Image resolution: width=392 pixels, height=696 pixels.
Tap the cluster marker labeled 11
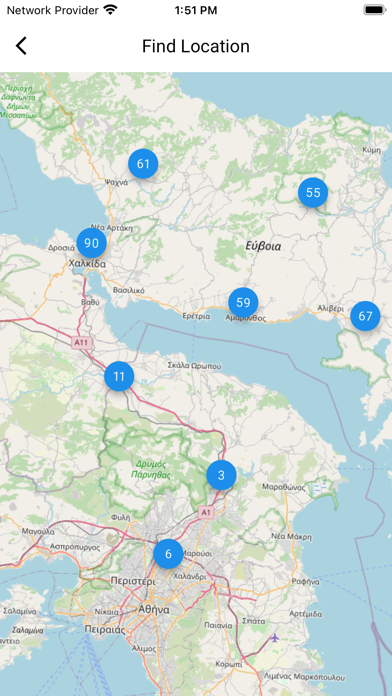119,376
